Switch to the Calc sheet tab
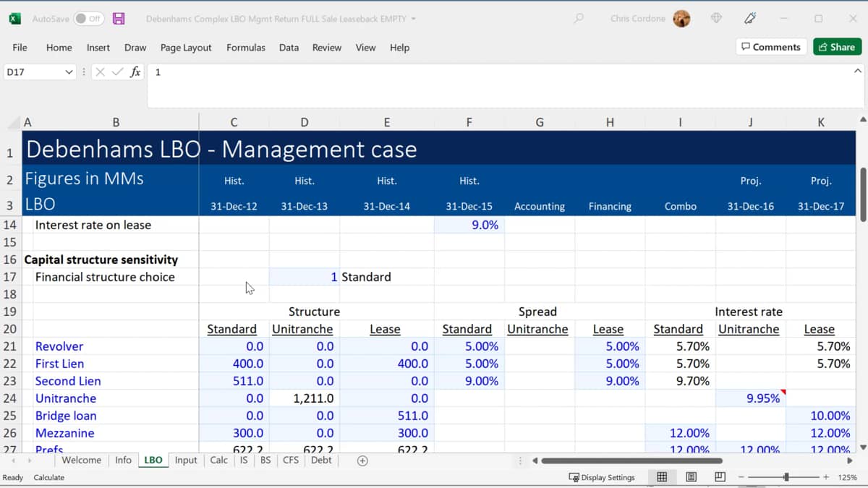This screenshot has width=868, height=488. (x=219, y=460)
